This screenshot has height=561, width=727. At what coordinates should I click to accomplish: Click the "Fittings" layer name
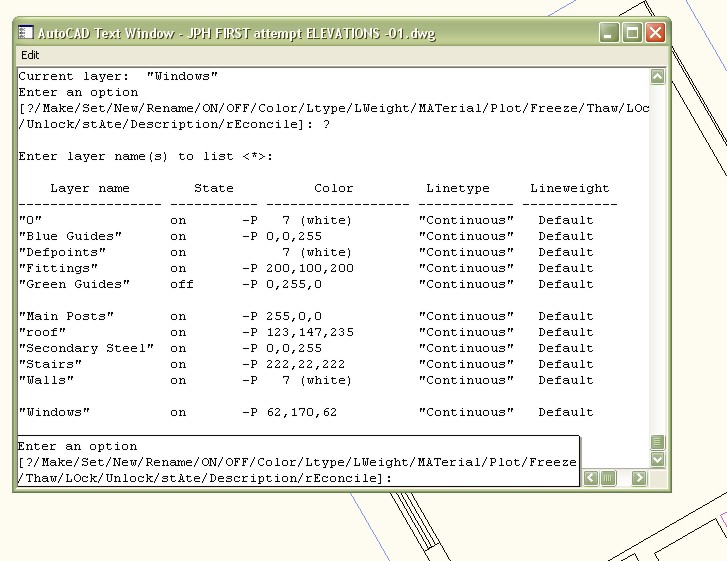[x=58, y=268]
